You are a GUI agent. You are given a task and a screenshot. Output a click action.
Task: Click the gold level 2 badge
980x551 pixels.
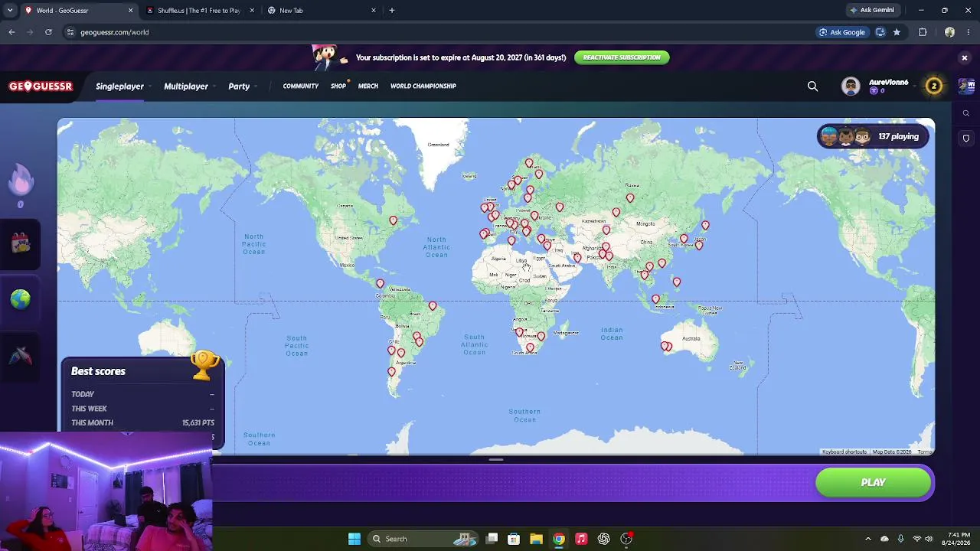coord(933,86)
